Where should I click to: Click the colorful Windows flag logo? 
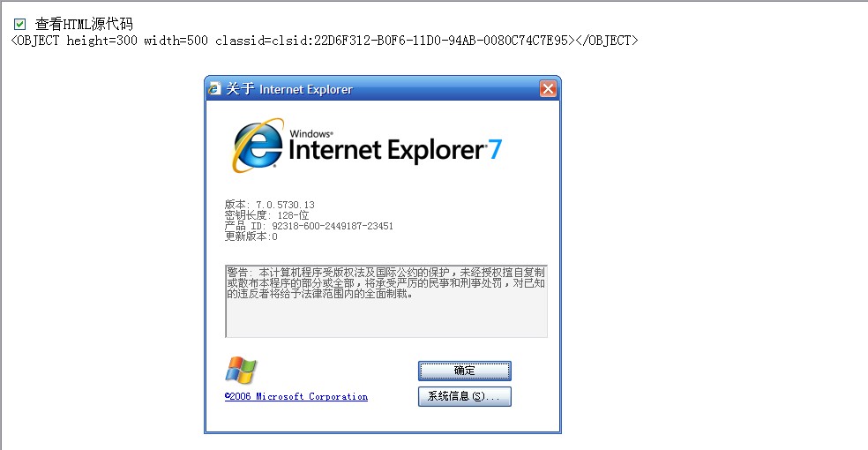click(241, 371)
